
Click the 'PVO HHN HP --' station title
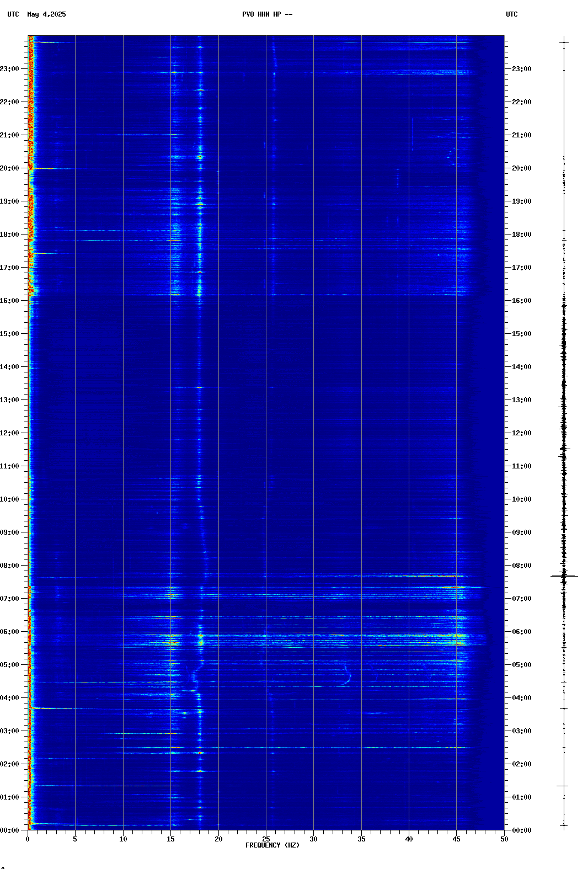pos(267,14)
